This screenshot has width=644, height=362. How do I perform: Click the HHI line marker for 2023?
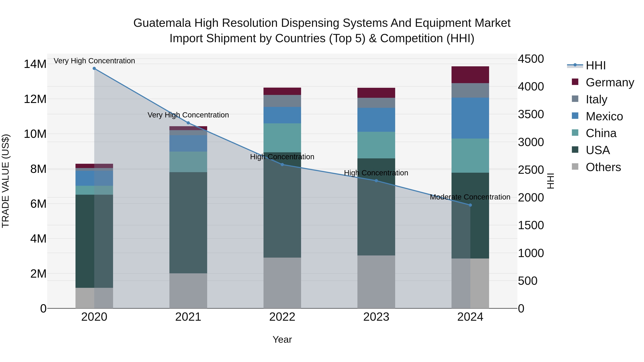(x=376, y=181)
